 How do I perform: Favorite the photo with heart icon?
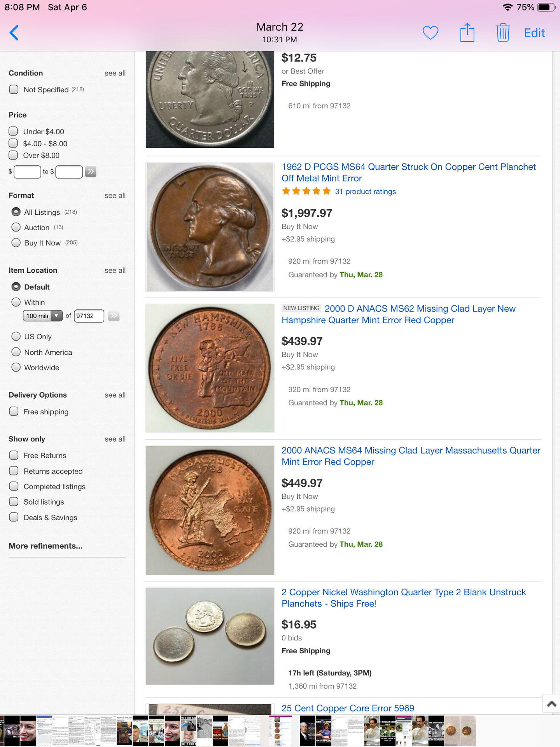[x=430, y=33]
